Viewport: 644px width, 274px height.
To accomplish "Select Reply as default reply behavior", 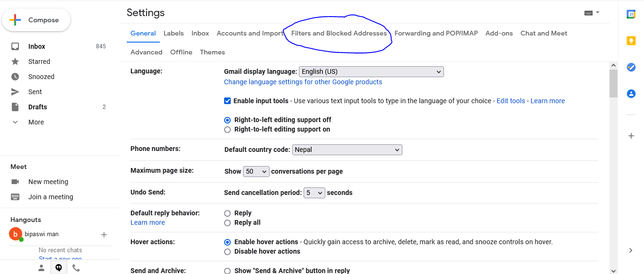I will click(x=227, y=213).
